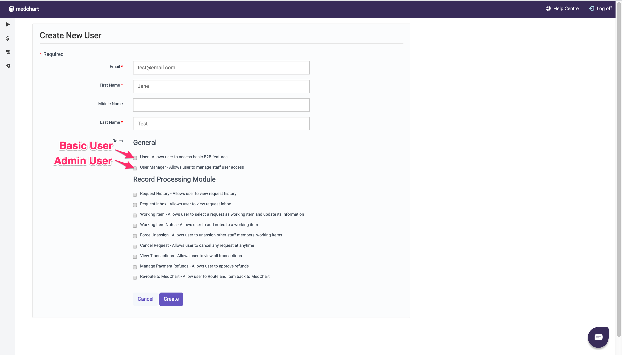
Task: Open the settings gear icon in sidebar
Action: [8, 66]
